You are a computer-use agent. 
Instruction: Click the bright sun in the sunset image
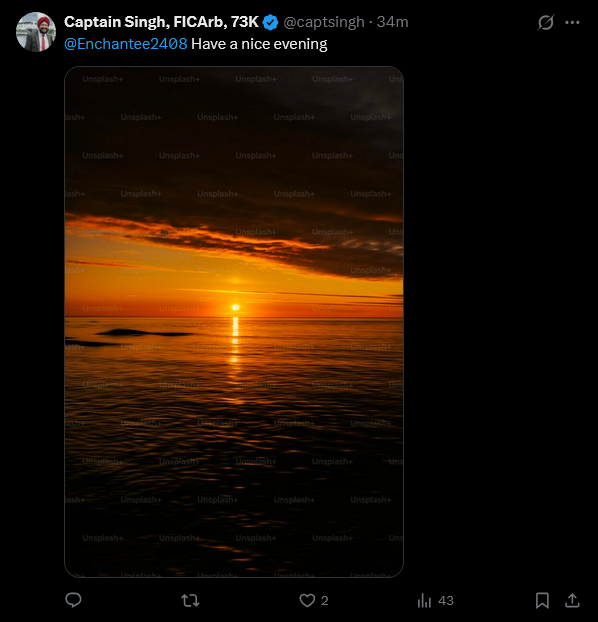pyautogui.click(x=235, y=307)
